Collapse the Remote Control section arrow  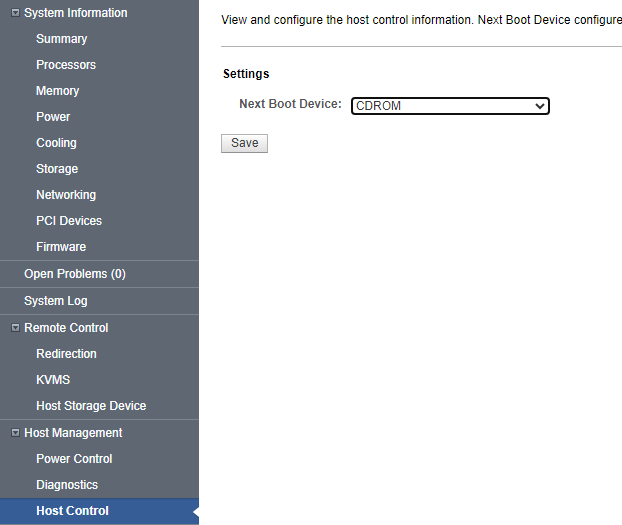[15, 328]
